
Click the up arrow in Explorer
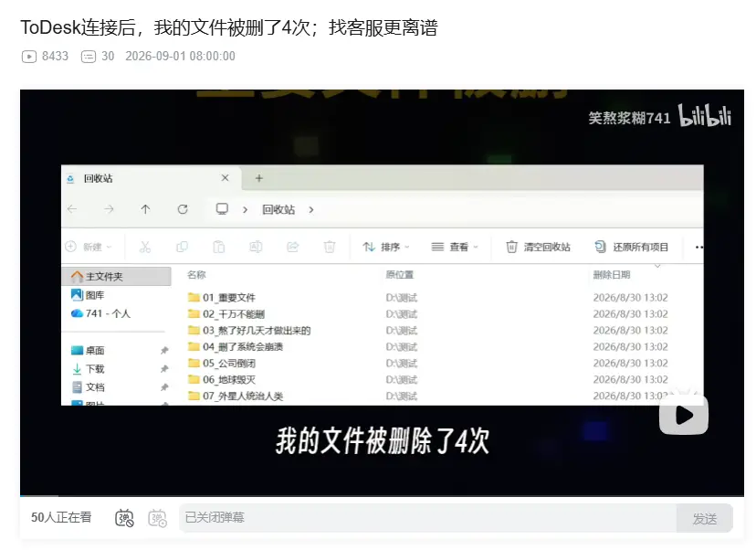pos(145,209)
